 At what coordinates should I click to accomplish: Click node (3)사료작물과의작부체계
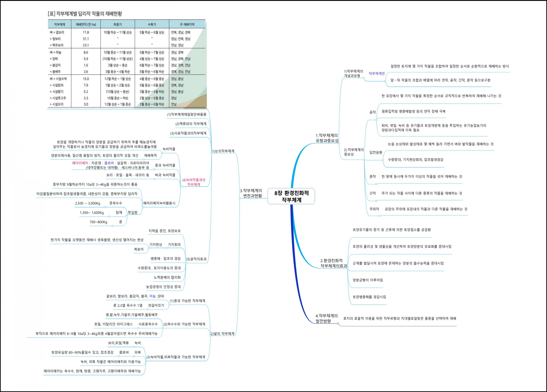point(188,133)
